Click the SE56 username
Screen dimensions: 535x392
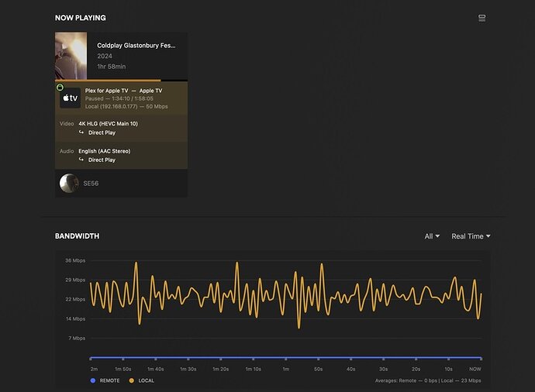[x=91, y=184]
